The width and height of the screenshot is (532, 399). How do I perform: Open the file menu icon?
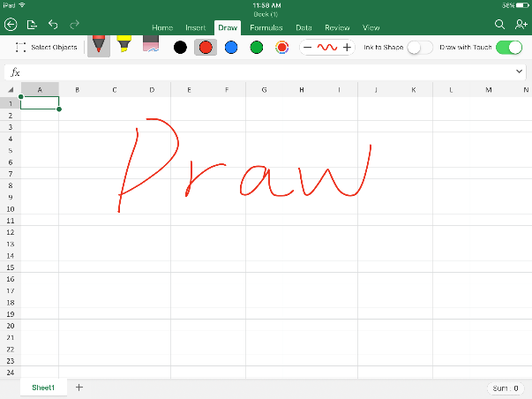click(x=33, y=25)
